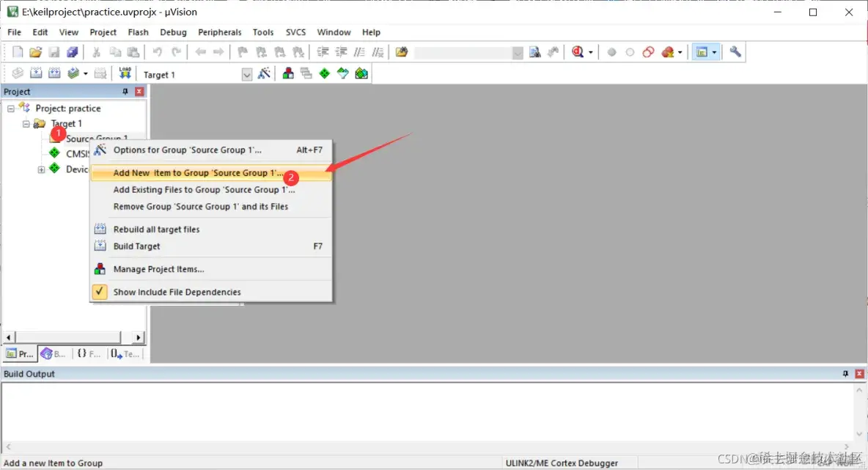Screen dimensions: 868x470
Task: Open the Peripherals menu
Action: pyautogui.click(x=220, y=32)
